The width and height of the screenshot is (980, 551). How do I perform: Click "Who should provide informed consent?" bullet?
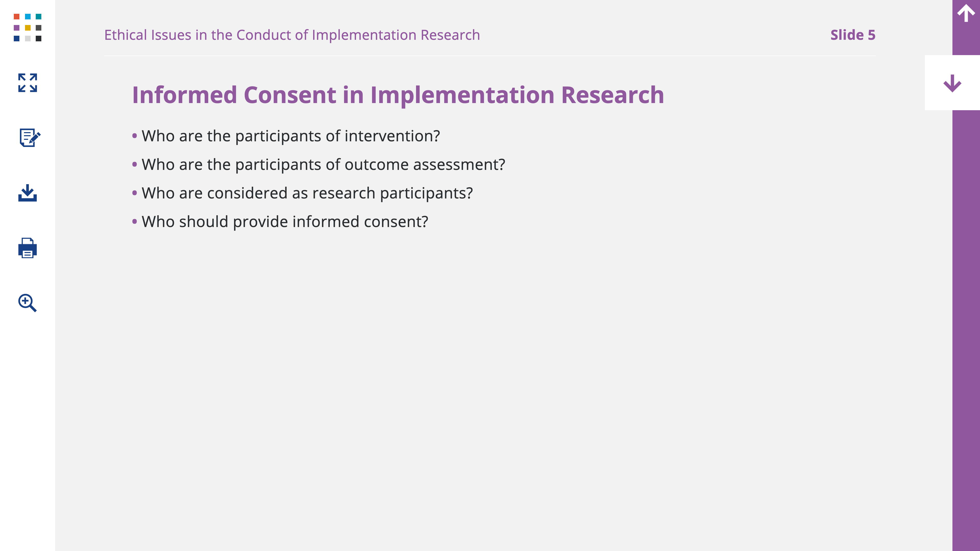point(285,222)
